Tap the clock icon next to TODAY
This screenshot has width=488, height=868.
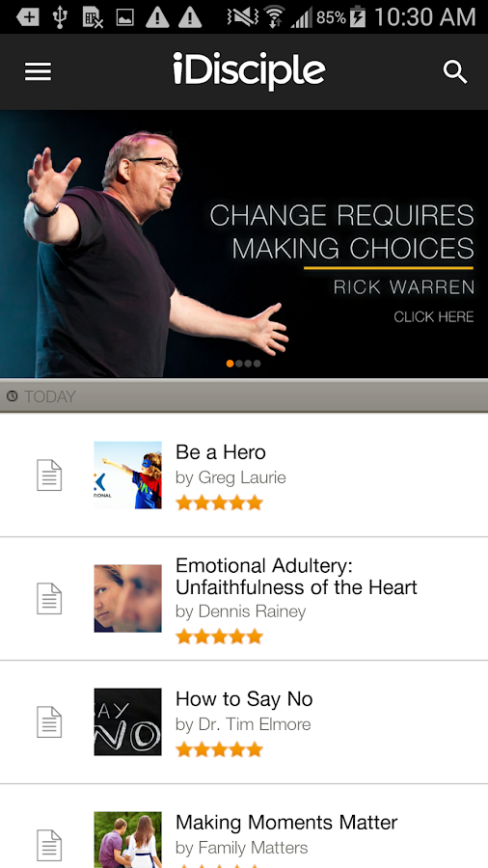(x=12, y=396)
